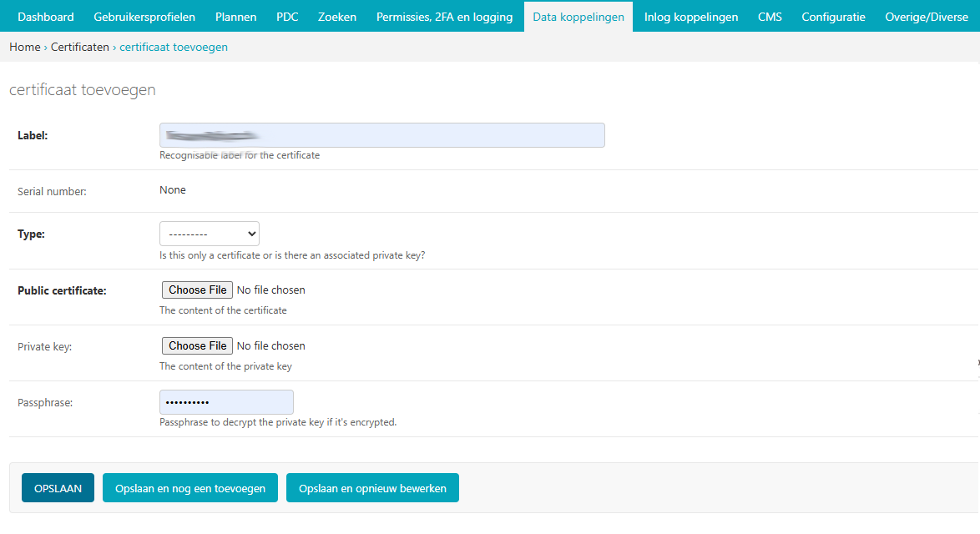Focus the Passphrase input field
The height and width of the screenshot is (534, 980).
tap(225, 401)
